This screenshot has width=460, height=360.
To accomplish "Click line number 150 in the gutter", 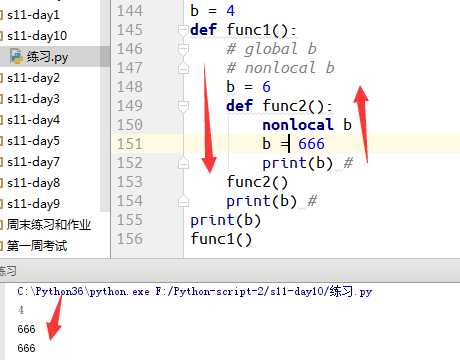I will [x=130, y=125].
